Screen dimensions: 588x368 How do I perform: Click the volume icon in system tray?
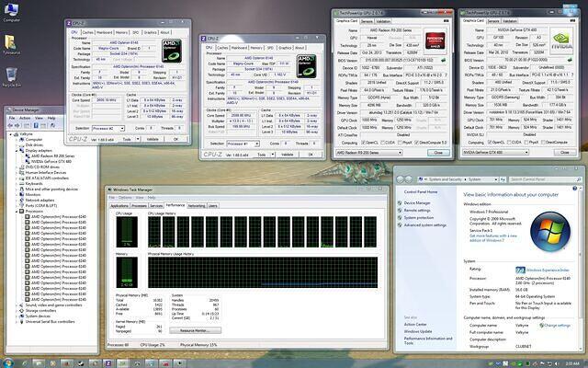pos(557,363)
